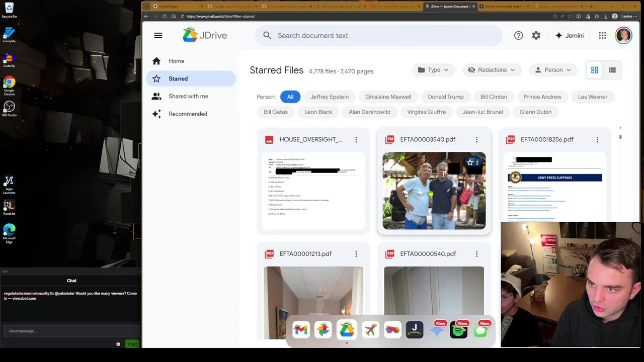
Task: Click the star badge on EFTA00003540 thumbnail
Action: click(473, 162)
